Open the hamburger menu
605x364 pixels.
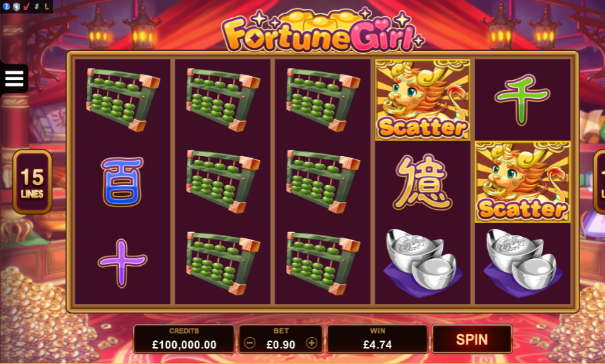(14, 79)
